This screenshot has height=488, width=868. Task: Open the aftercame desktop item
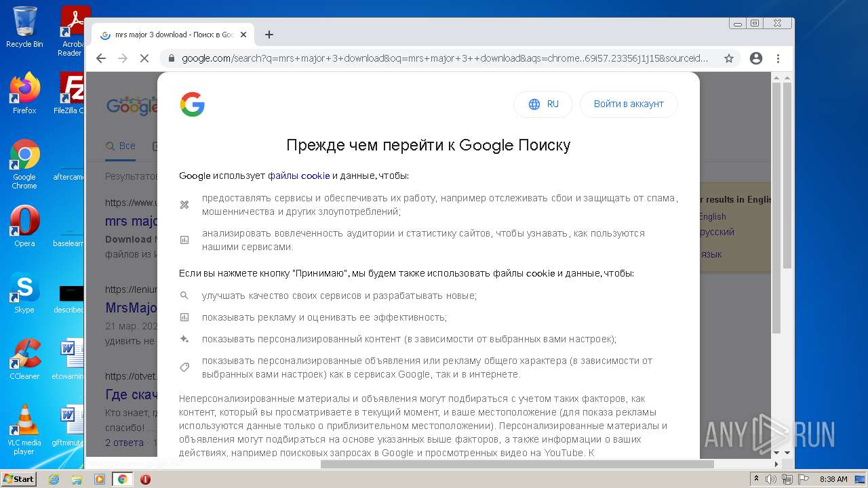click(x=68, y=171)
